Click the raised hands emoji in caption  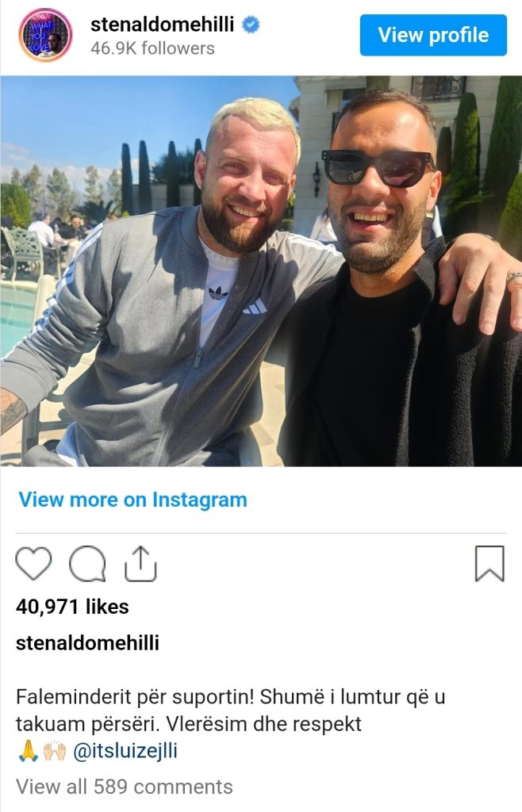pyautogui.click(x=55, y=750)
